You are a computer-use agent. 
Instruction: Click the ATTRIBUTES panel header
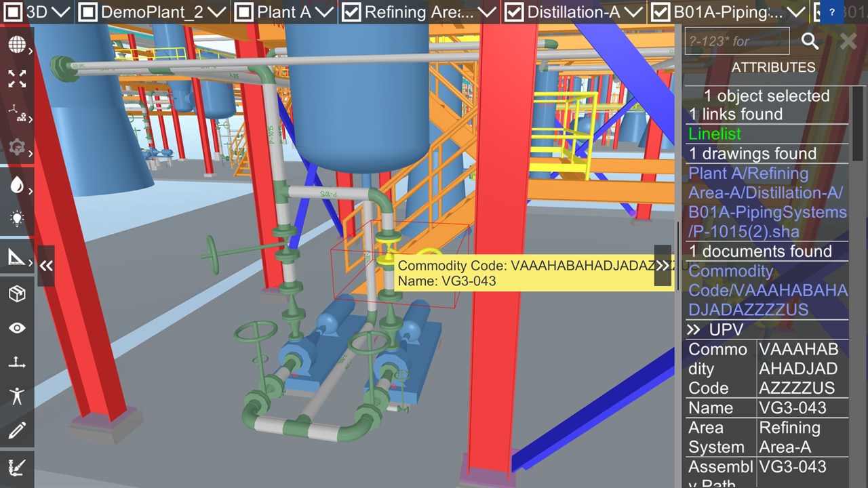773,67
